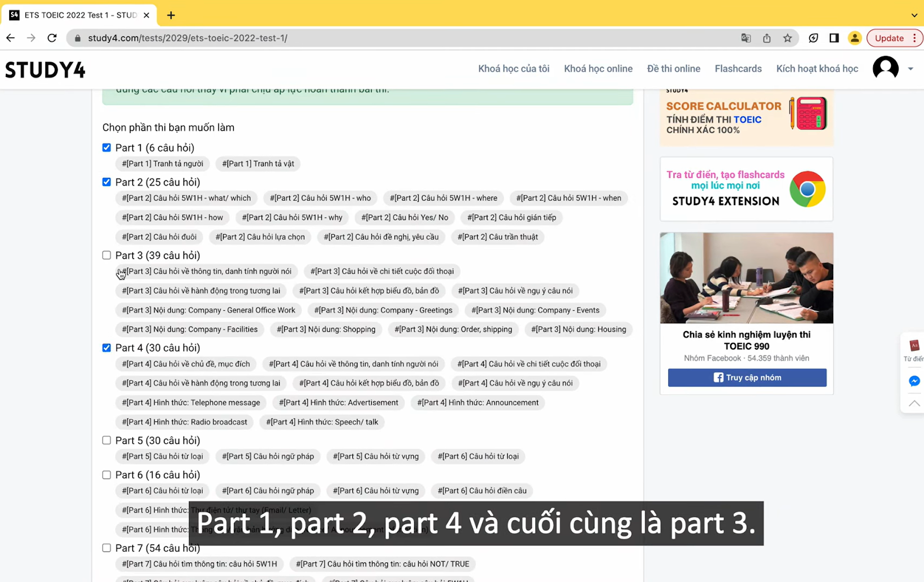This screenshot has width=924, height=582.
Task: Click tag [Part 4] Hình thức: Telephone message
Action: [x=191, y=403]
